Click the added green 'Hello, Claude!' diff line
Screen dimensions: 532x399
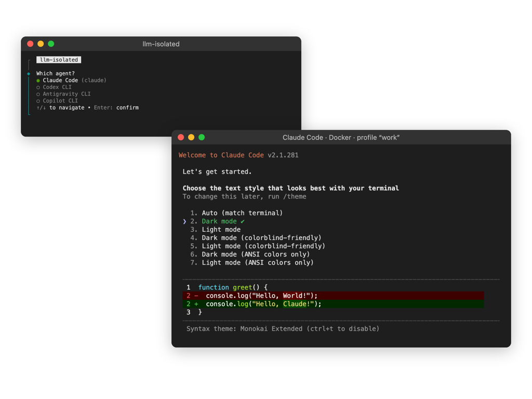[x=333, y=304]
